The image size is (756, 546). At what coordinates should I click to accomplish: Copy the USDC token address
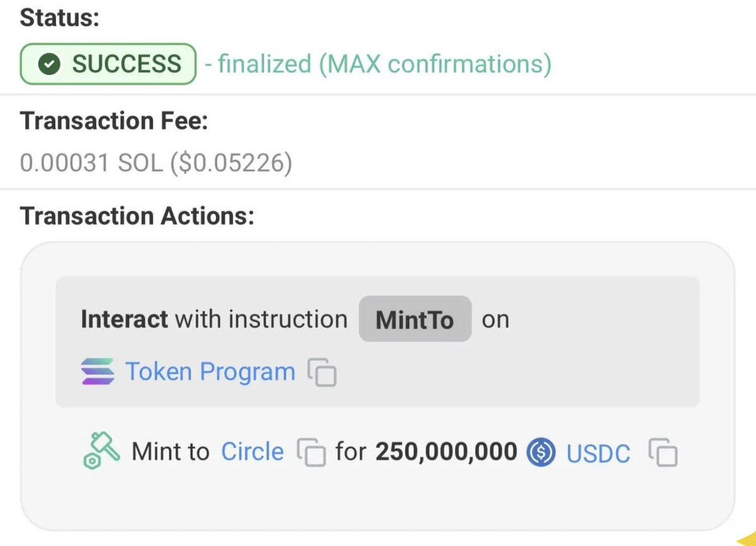[663, 452]
